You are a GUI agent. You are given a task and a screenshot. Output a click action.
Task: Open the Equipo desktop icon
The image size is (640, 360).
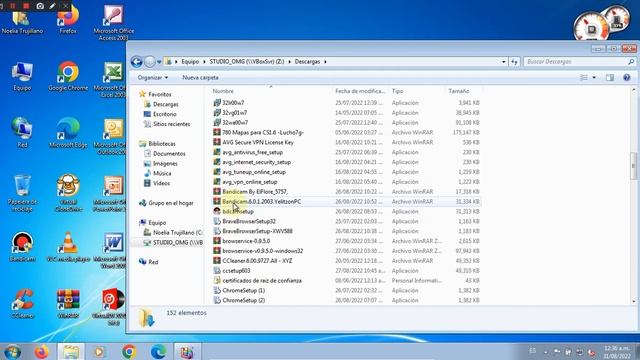[x=22, y=76]
